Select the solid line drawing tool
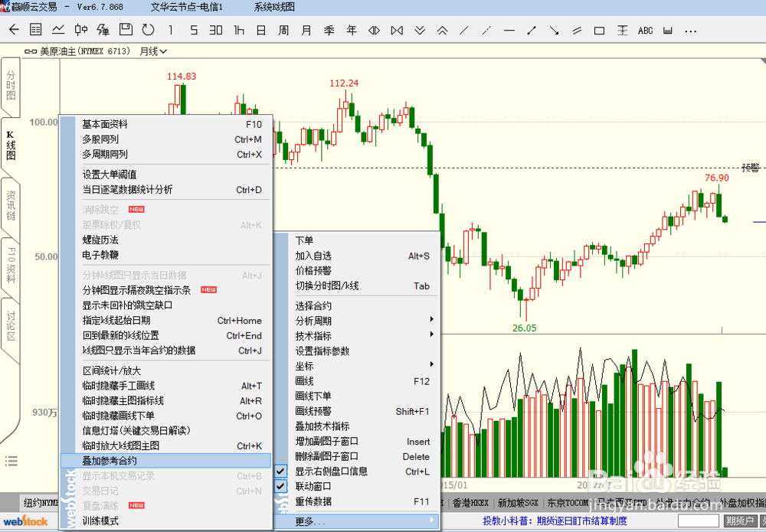The image size is (766, 532). (x=464, y=31)
